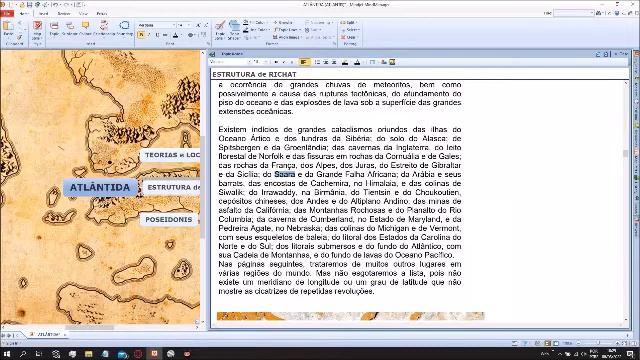Click the zoom slider in status bar
640x360 pixels.
[x=598, y=343]
